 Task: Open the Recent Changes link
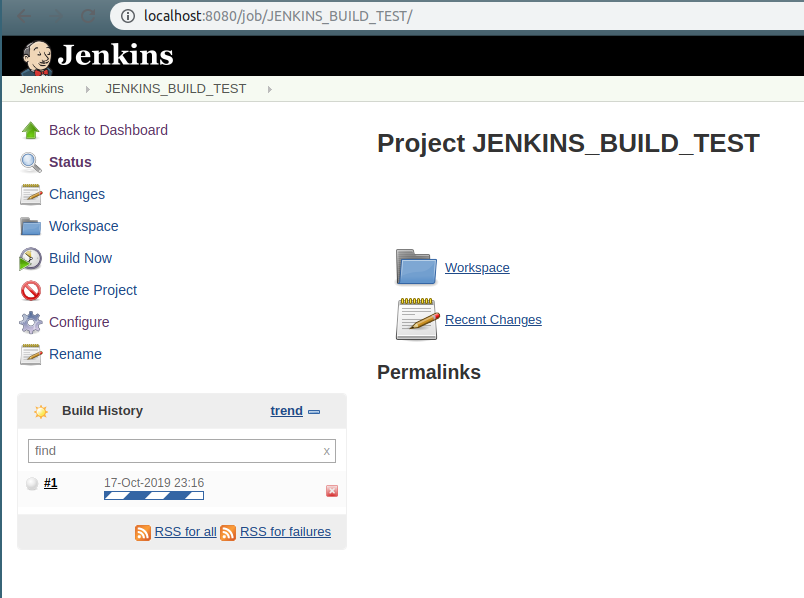pos(493,320)
